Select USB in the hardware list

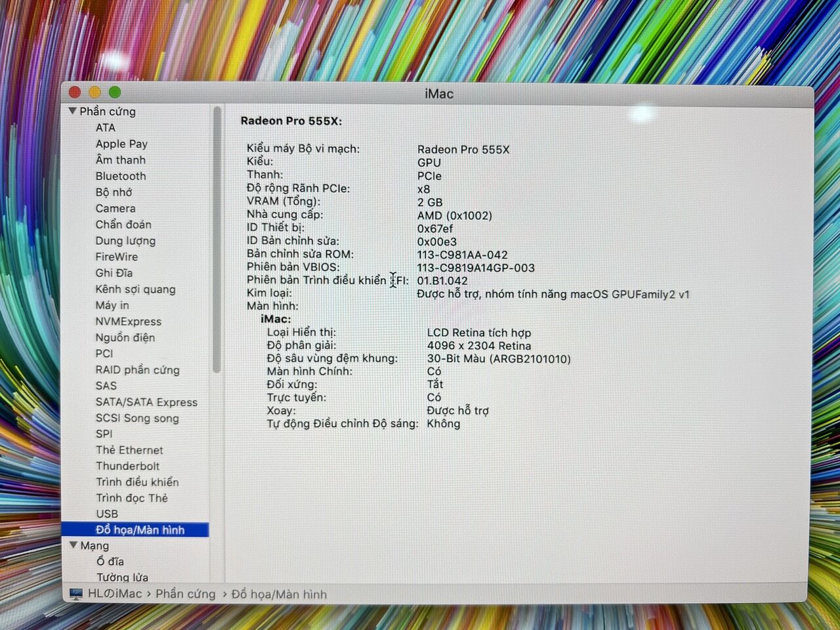click(107, 514)
